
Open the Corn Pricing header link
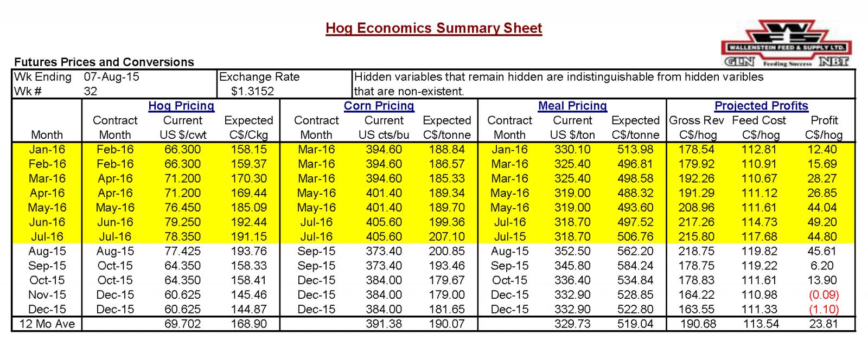[379, 106]
